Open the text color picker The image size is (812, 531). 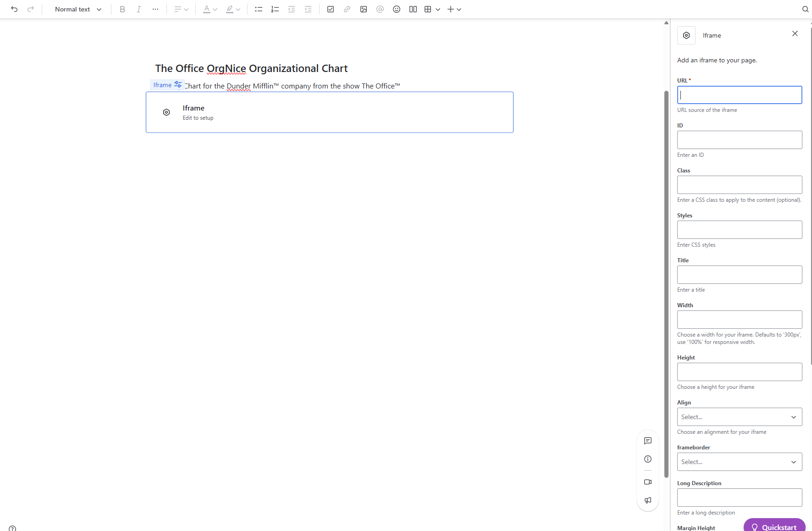(210, 9)
